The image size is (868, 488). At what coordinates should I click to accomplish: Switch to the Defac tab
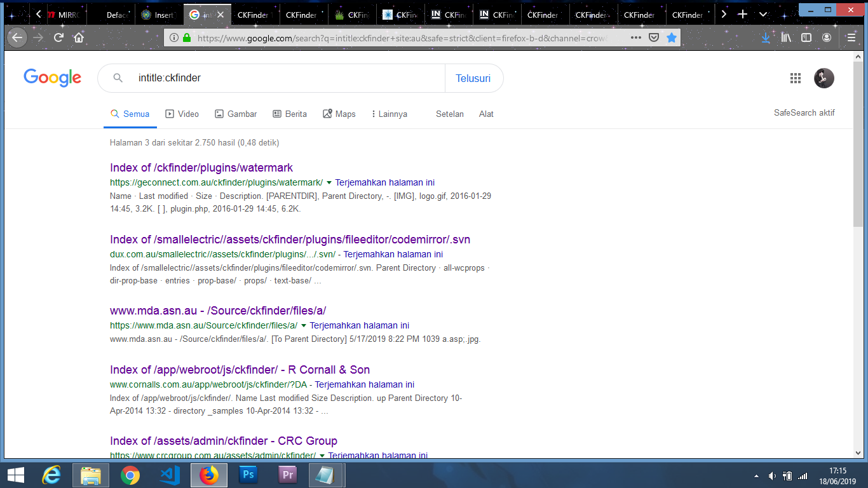pyautogui.click(x=111, y=15)
